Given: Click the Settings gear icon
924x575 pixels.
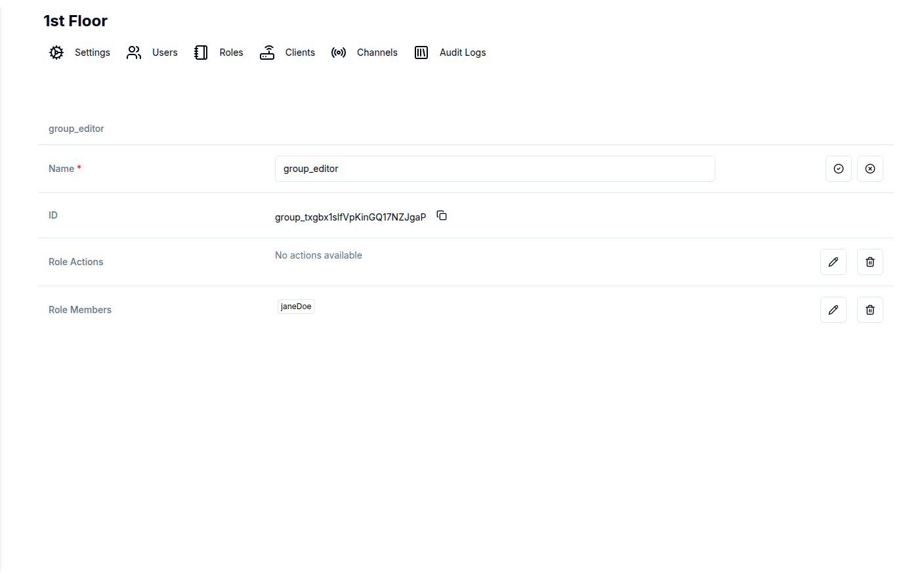Looking at the screenshot, I should (x=56, y=53).
